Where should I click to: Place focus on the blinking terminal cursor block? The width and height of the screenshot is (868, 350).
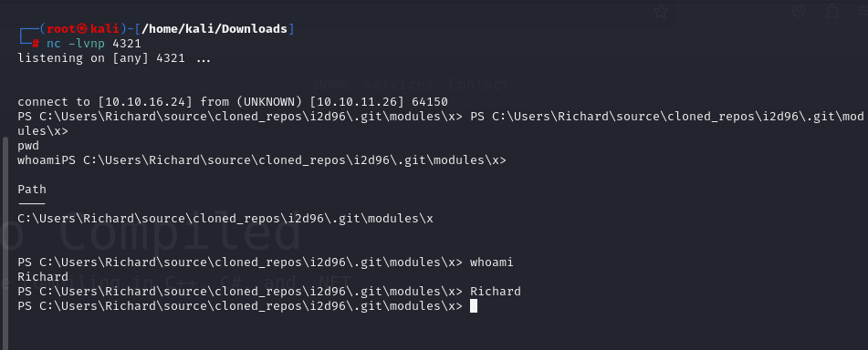pyautogui.click(x=474, y=305)
